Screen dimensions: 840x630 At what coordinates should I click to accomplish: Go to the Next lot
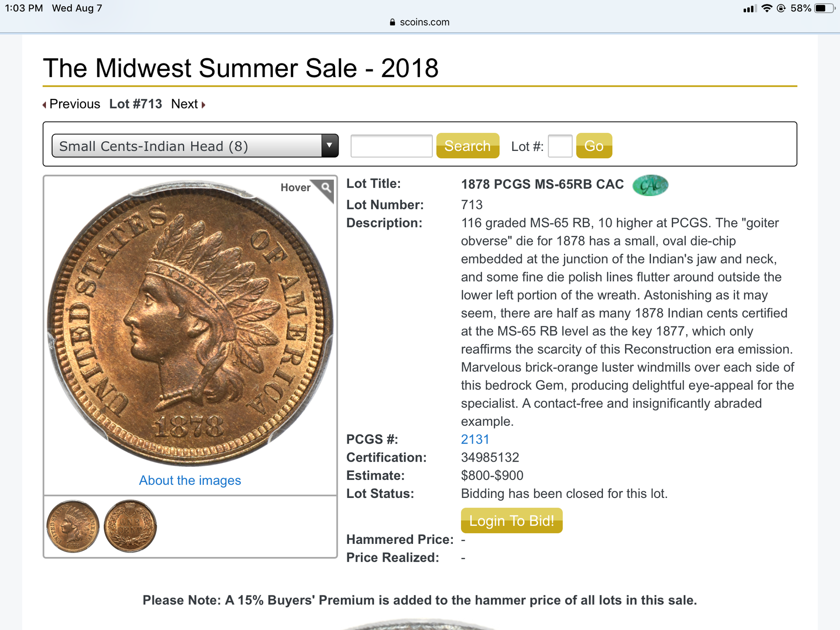pos(185,104)
